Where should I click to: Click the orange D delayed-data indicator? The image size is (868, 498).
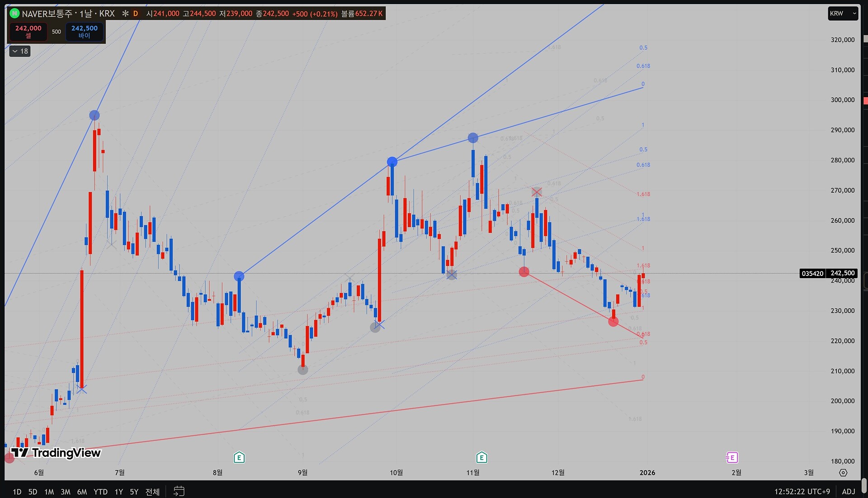[135, 14]
